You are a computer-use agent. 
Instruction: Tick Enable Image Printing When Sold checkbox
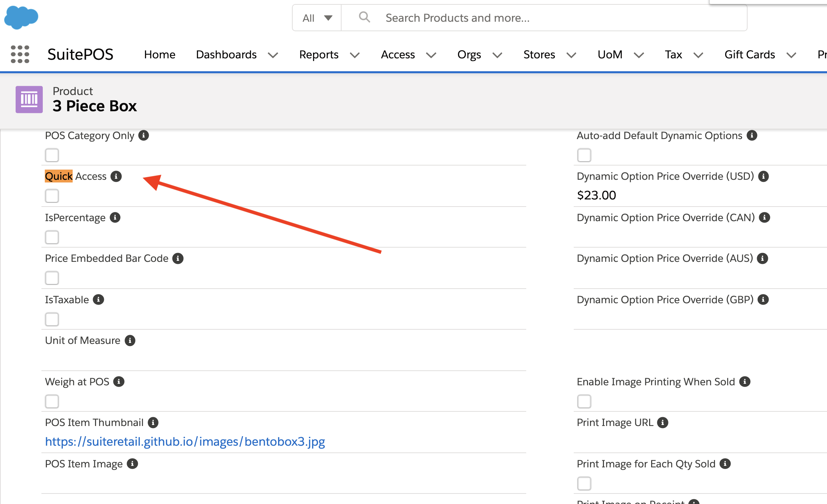pos(584,402)
